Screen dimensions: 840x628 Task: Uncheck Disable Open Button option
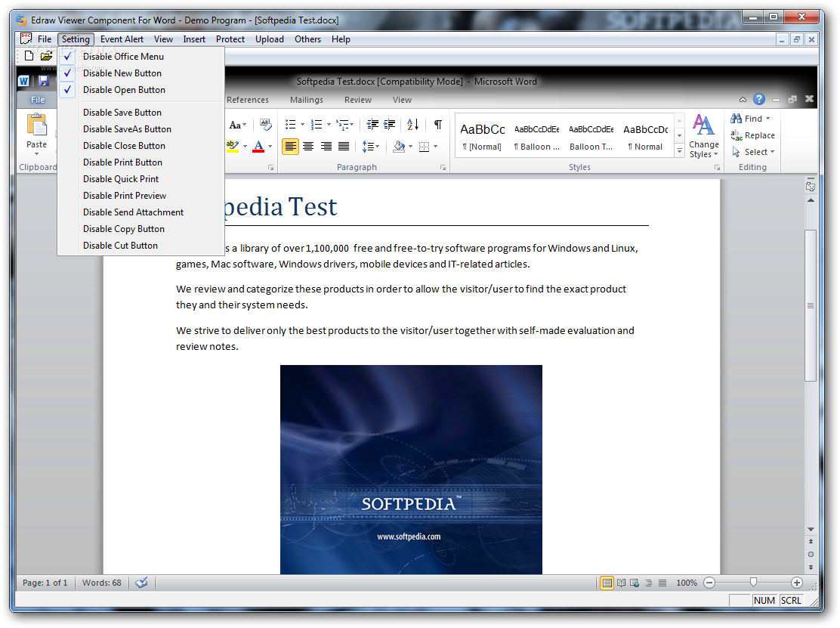tap(141, 89)
